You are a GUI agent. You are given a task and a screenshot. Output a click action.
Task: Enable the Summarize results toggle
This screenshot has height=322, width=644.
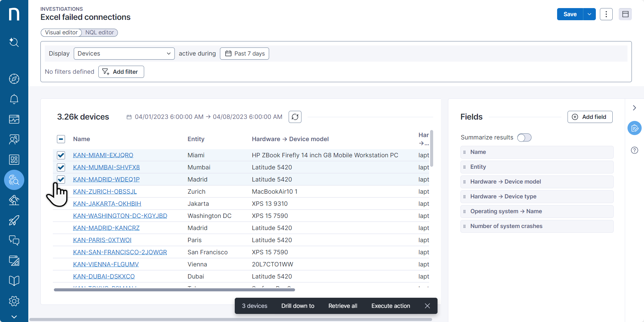coord(524,137)
